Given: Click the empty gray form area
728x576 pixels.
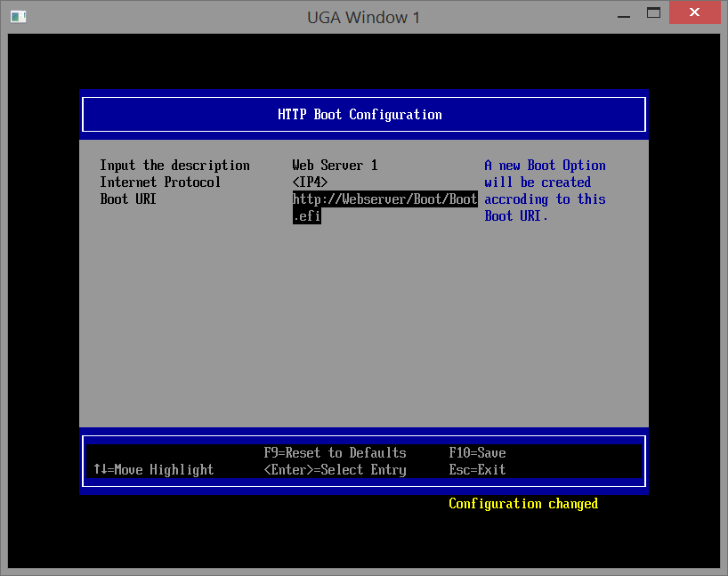Looking at the screenshot, I should (356, 338).
